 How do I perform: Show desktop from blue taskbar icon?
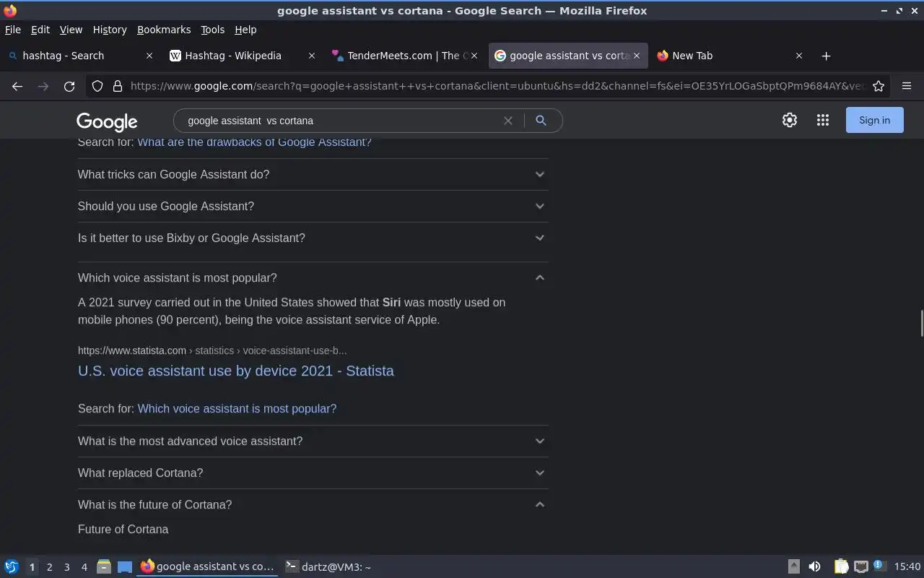[x=125, y=566]
